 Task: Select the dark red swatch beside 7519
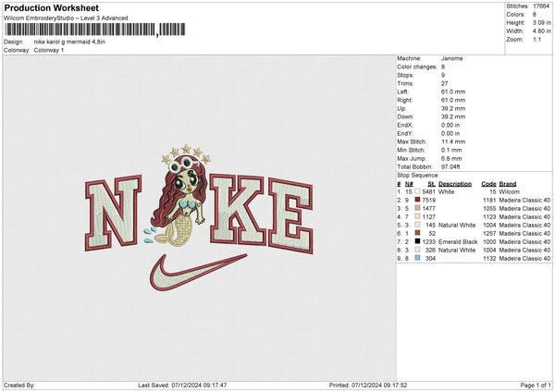[417, 200]
